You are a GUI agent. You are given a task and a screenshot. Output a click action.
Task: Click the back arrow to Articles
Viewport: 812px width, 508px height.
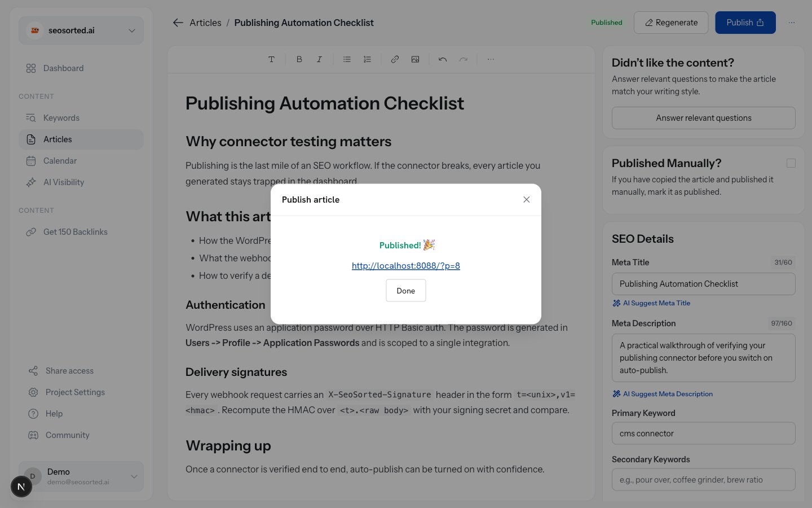pos(178,23)
